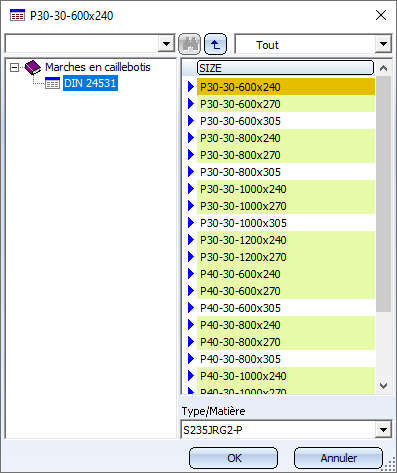Click the blue arrow beside P30-30-800x270
This screenshot has width=397, height=473.
(191, 155)
